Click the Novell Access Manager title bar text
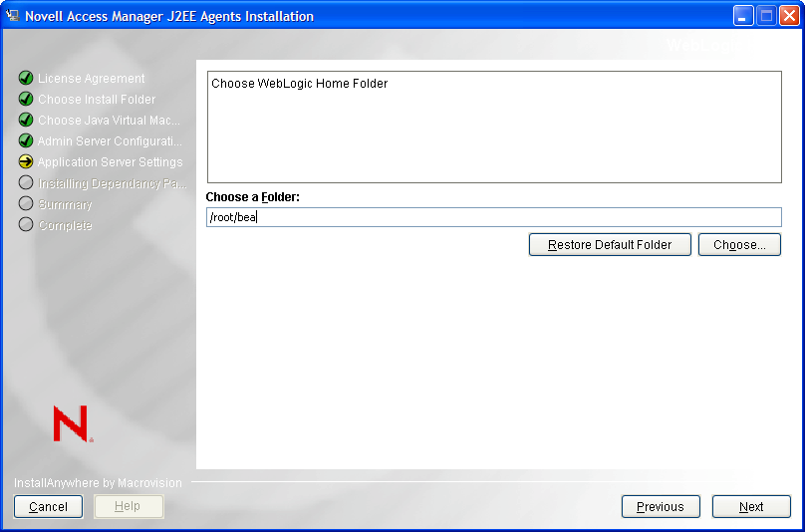Screen dimensions: 805x532 [x=169, y=16]
